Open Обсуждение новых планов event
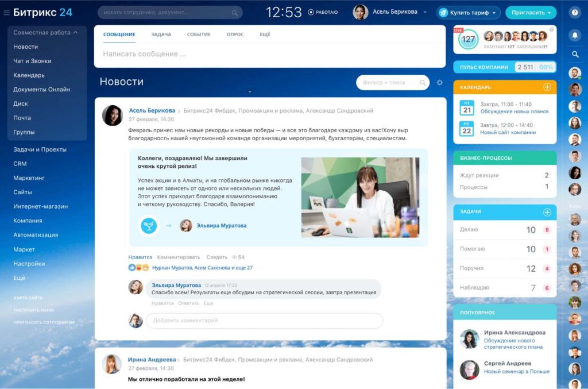The image size is (588, 389). [x=514, y=111]
